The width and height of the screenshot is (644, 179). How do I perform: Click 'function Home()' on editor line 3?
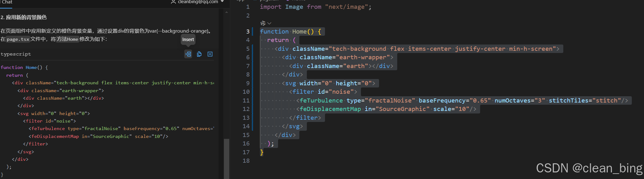tap(287, 31)
